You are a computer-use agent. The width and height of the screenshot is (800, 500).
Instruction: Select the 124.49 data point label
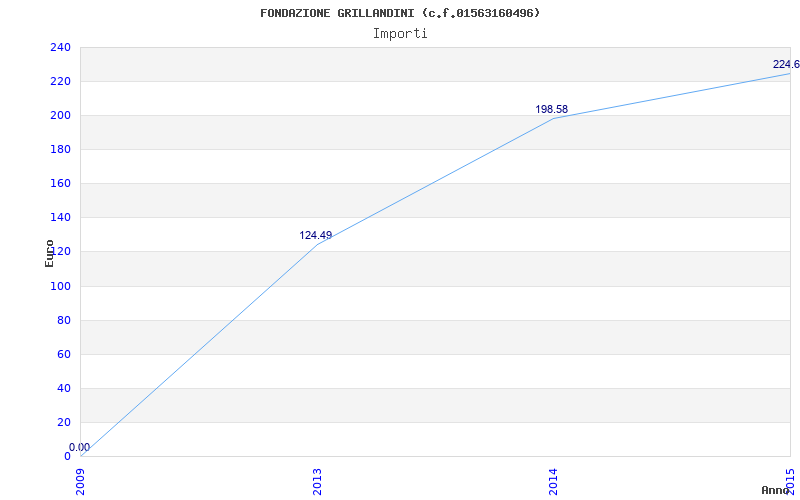pos(315,235)
